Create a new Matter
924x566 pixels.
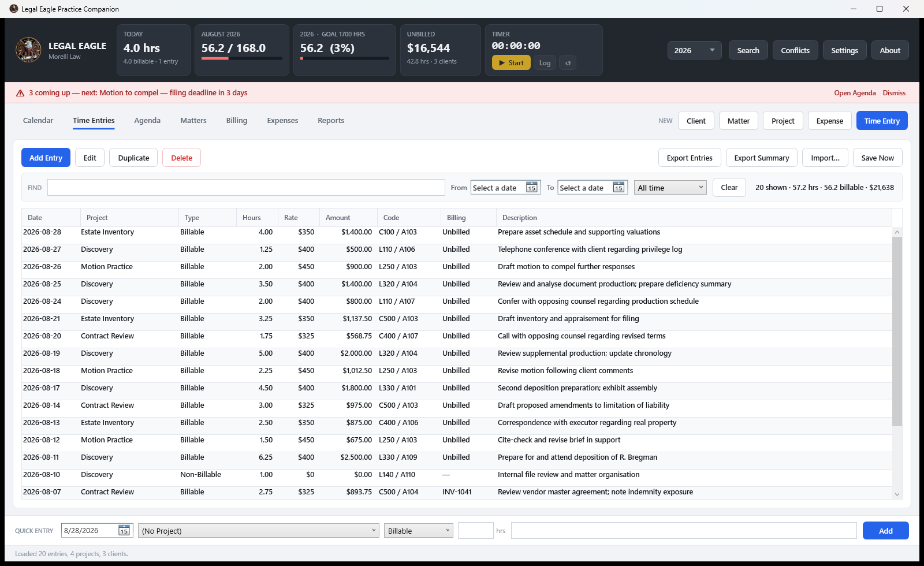(x=739, y=121)
